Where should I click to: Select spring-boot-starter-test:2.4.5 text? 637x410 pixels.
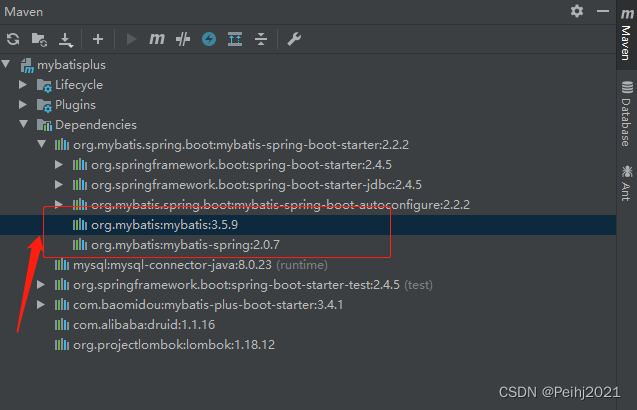236,285
